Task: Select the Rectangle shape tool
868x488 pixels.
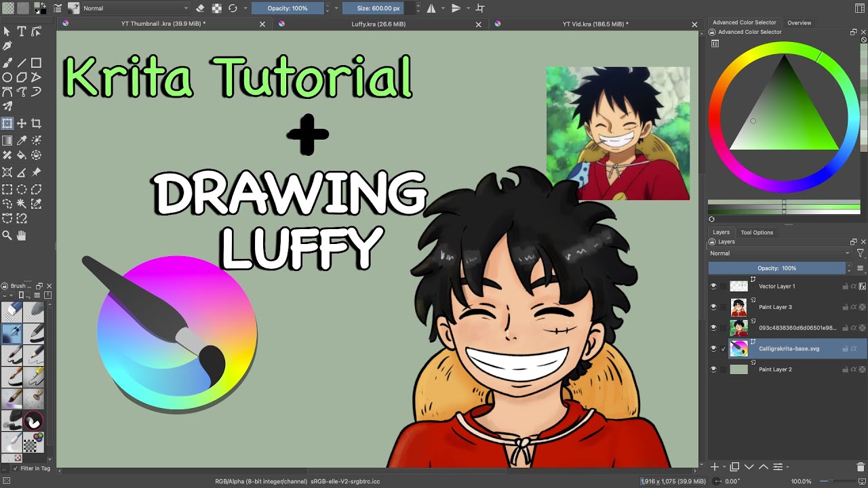Action: pyautogui.click(x=36, y=62)
